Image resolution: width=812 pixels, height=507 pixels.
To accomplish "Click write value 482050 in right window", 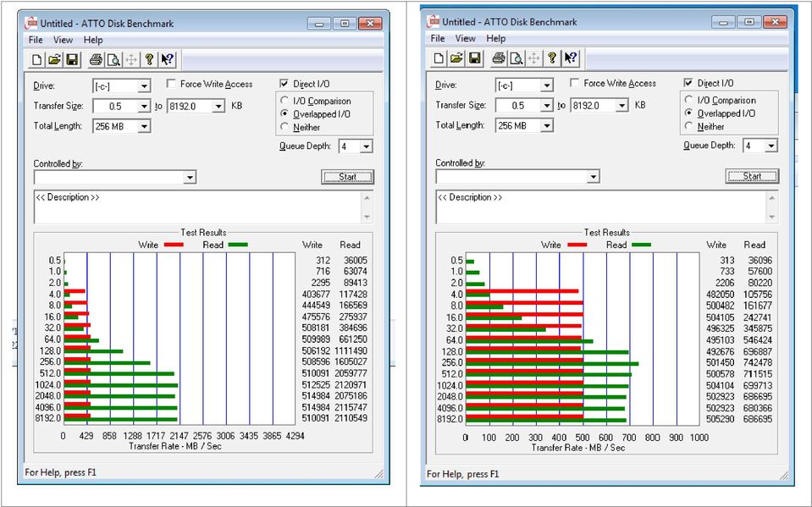I will tap(721, 295).
